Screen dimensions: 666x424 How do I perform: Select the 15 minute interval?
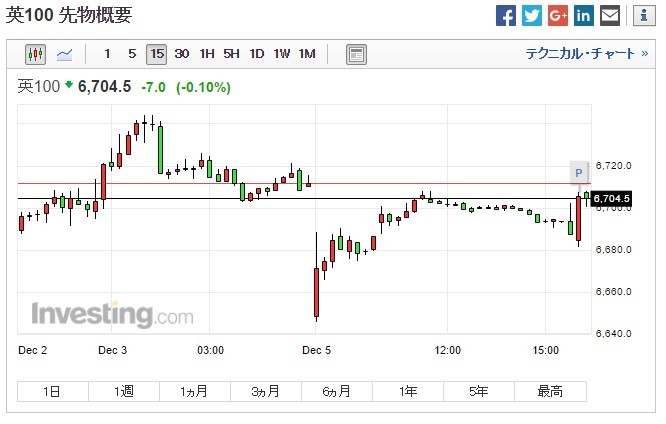[156, 54]
